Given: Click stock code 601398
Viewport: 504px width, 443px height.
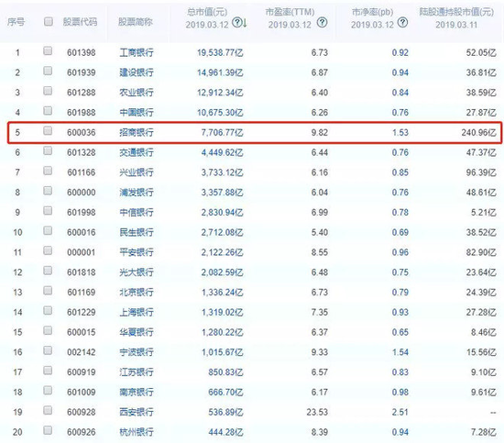Looking at the screenshot, I should 81,52.
